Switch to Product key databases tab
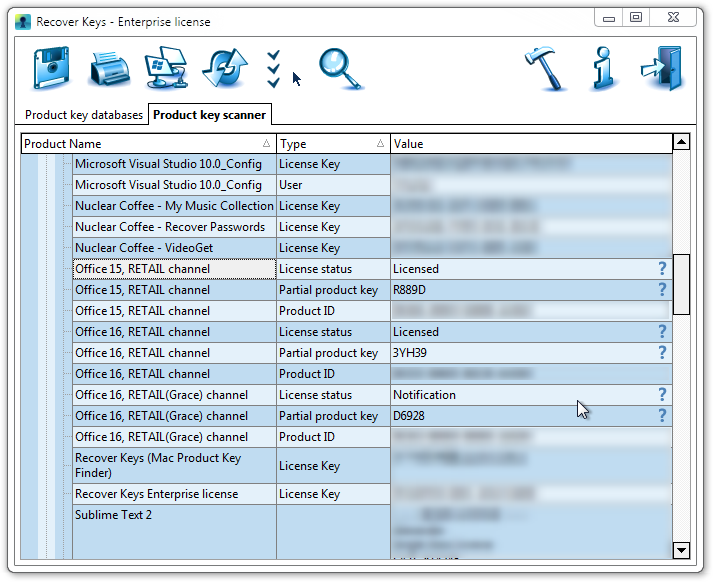The image size is (713, 582). 84,115
